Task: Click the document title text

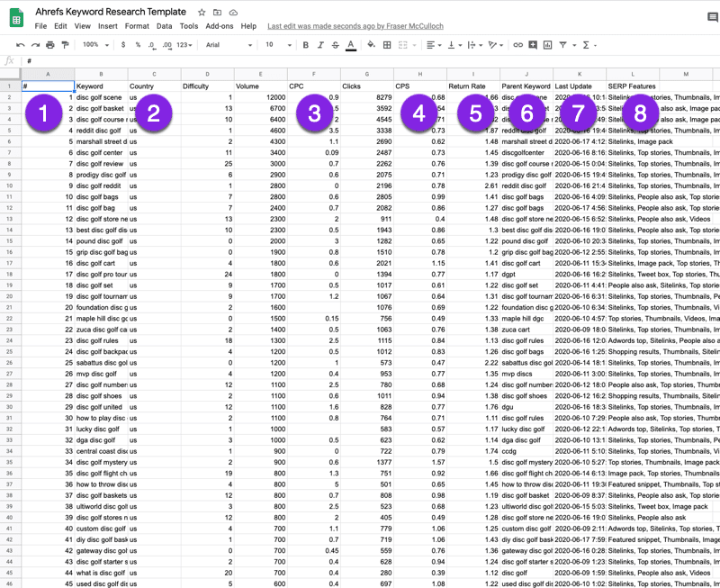Action: (111, 12)
